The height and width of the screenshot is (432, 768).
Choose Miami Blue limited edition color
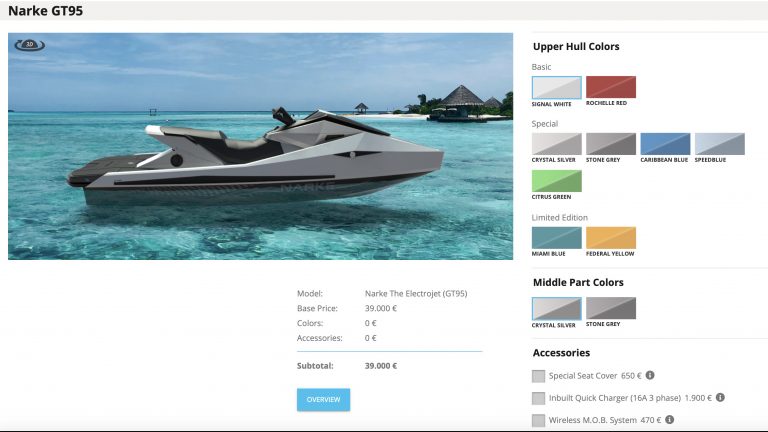click(x=557, y=238)
